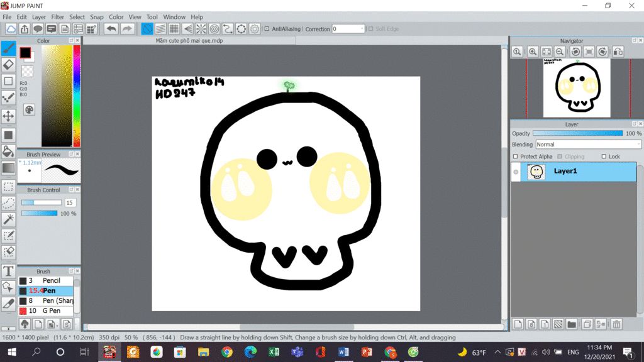The height and width of the screenshot is (362, 644).
Task: Click the brush size slider
Action: (41, 203)
